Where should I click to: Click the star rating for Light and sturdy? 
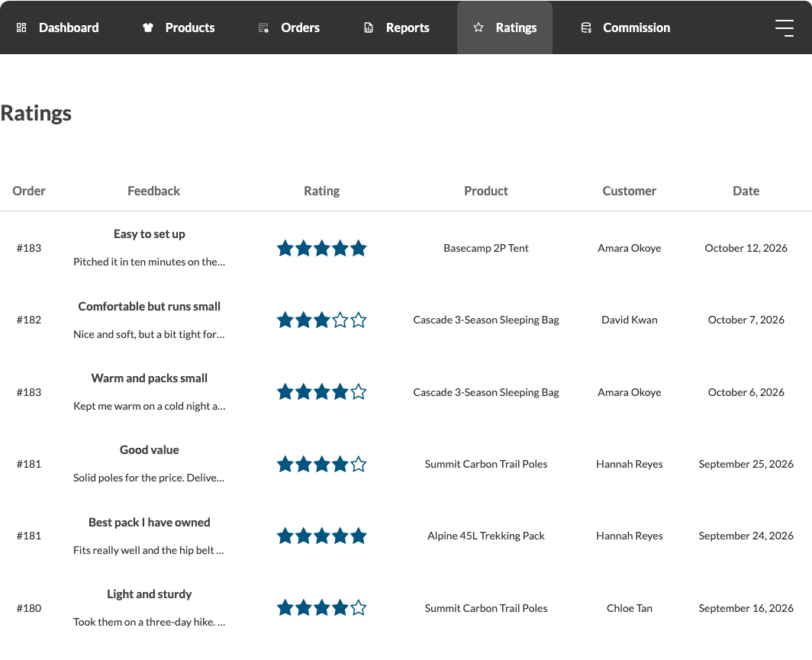pos(321,608)
